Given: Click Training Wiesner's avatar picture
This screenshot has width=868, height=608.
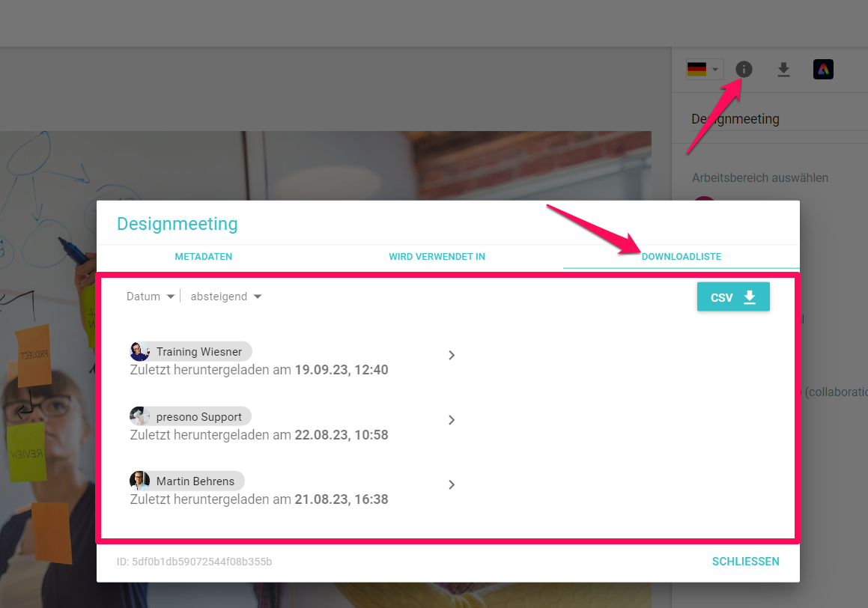Looking at the screenshot, I should [140, 352].
